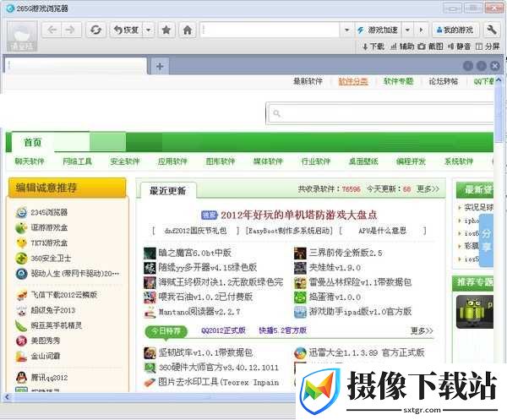Select the 首页 tab

(33, 142)
